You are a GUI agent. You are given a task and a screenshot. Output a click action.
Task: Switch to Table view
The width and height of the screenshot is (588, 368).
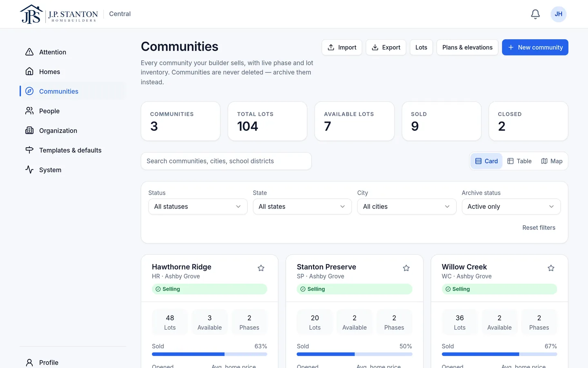click(x=519, y=161)
